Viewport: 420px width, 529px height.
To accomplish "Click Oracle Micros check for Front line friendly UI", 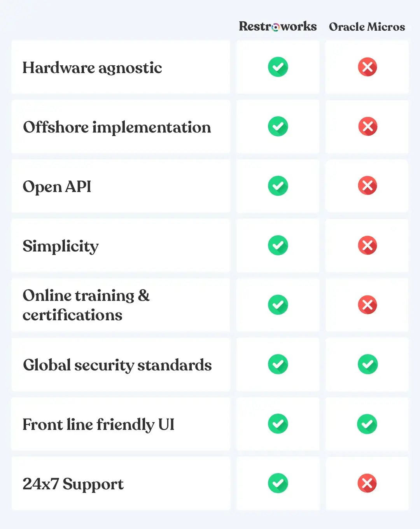I will pyautogui.click(x=367, y=424).
